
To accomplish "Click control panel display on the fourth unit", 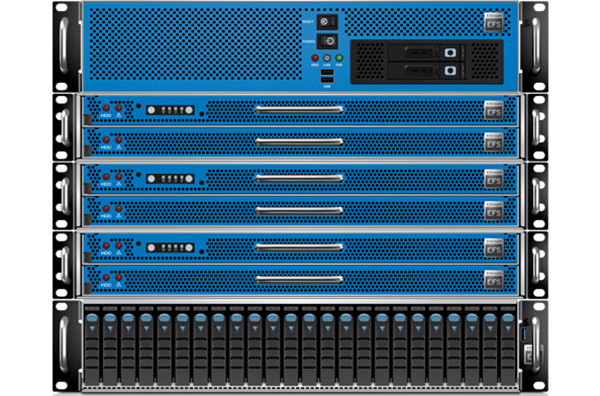I will [x=170, y=179].
